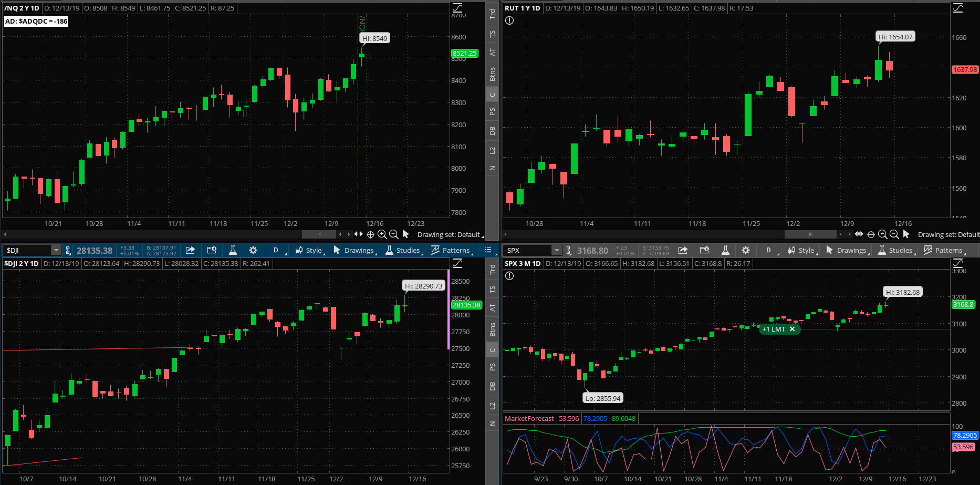Click zoom out magnifier under RUT chart
The height and width of the screenshot is (485, 980).
(894, 234)
